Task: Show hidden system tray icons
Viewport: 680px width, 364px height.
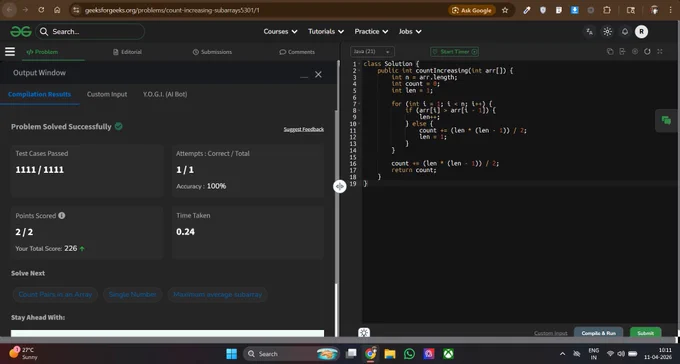Action: 562,354
